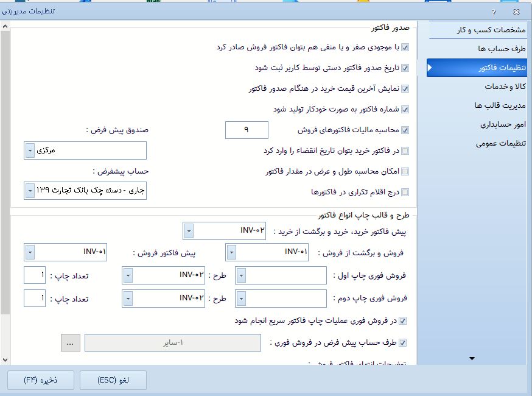This screenshot has height=396, width=532.
Task: Click the ellipsis browse button beside ۱-سایر
Action: (x=70, y=343)
